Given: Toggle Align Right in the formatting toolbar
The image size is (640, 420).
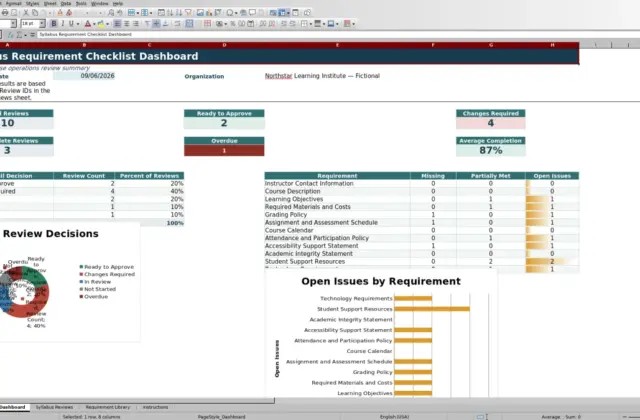Looking at the screenshot, I should (x=136, y=24).
